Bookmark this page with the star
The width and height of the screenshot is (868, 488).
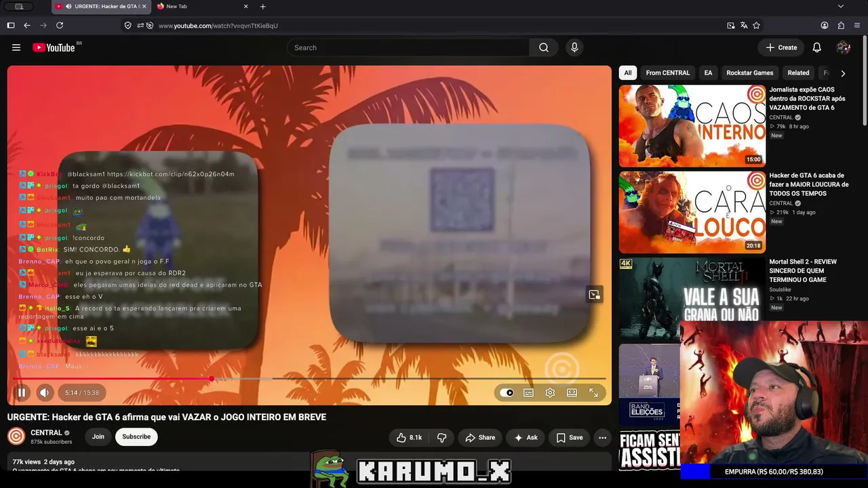[x=756, y=26]
